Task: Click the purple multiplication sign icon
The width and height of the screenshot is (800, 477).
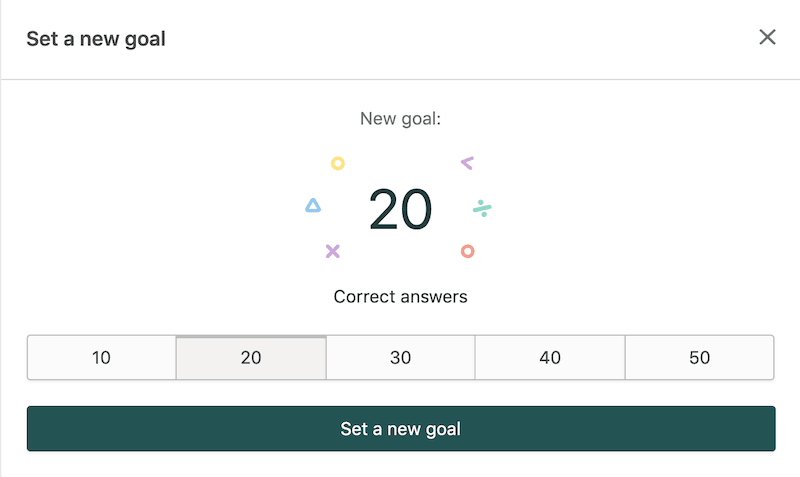Action: tap(333, 251)
